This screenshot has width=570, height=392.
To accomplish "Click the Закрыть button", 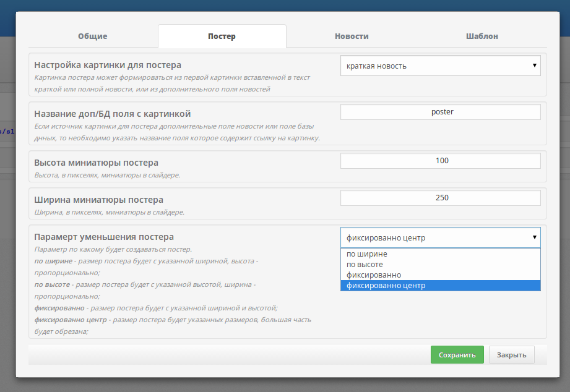I will 511,355.
